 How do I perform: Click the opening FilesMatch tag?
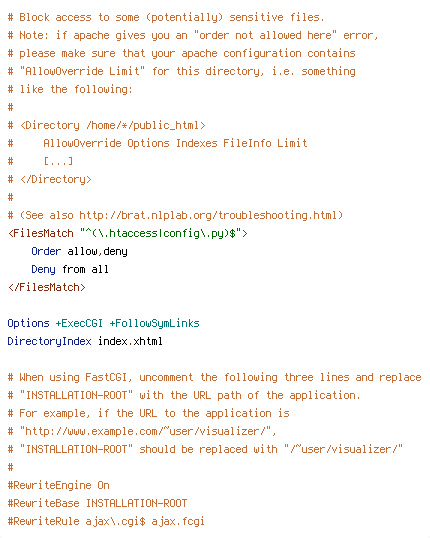tap(127, 233)
